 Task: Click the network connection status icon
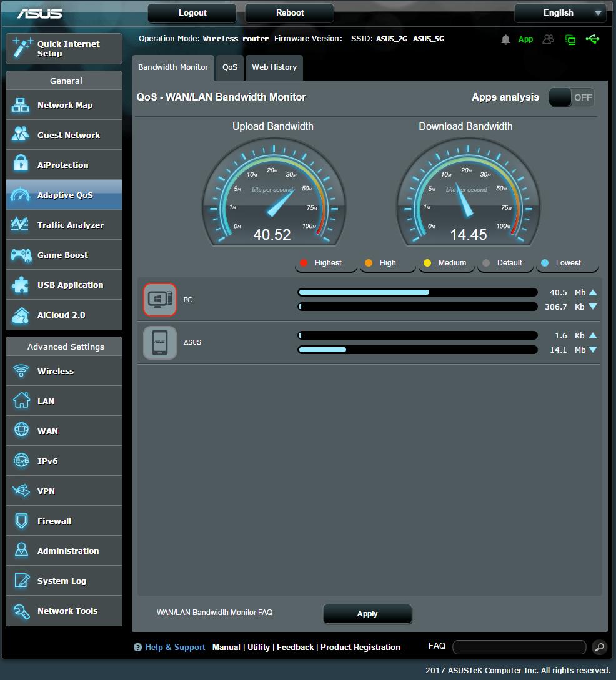tap(570, 40)
